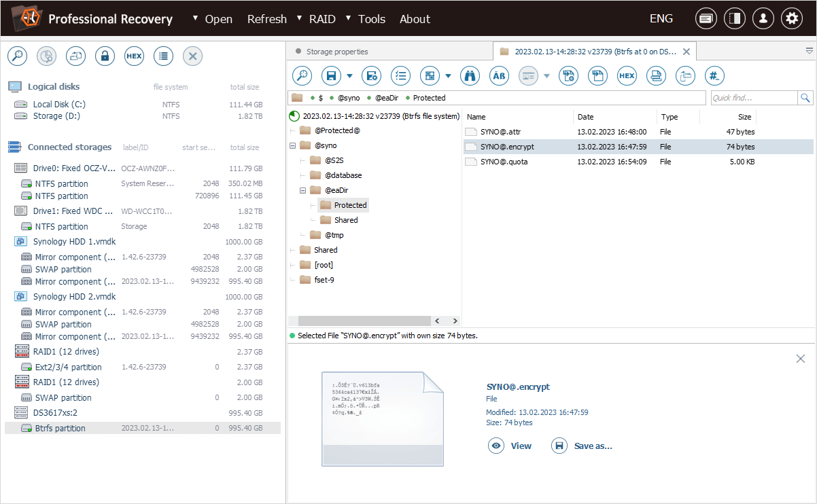Select the DS3617xs:2 storage entry

pos(142,413)
